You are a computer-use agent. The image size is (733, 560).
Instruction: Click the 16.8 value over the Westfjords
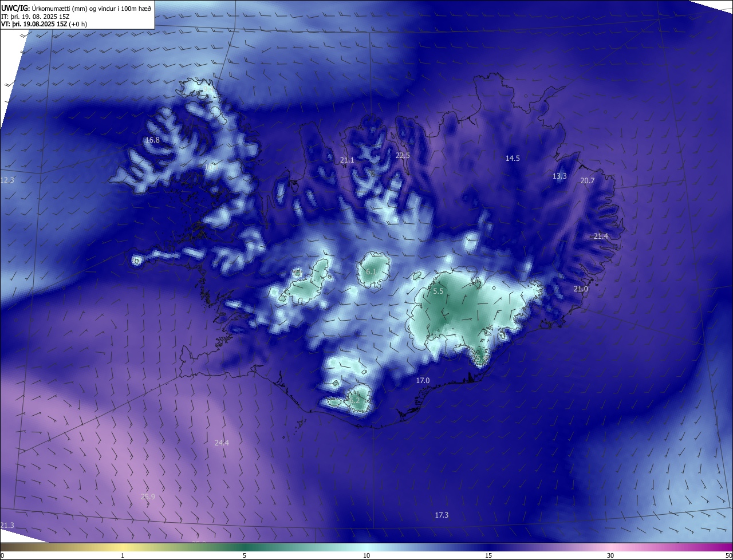pyautogui.click(x=152, y=140)
